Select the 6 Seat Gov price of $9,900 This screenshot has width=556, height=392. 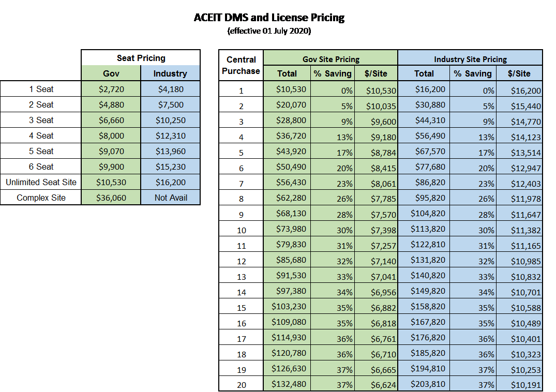pos(111,166)
